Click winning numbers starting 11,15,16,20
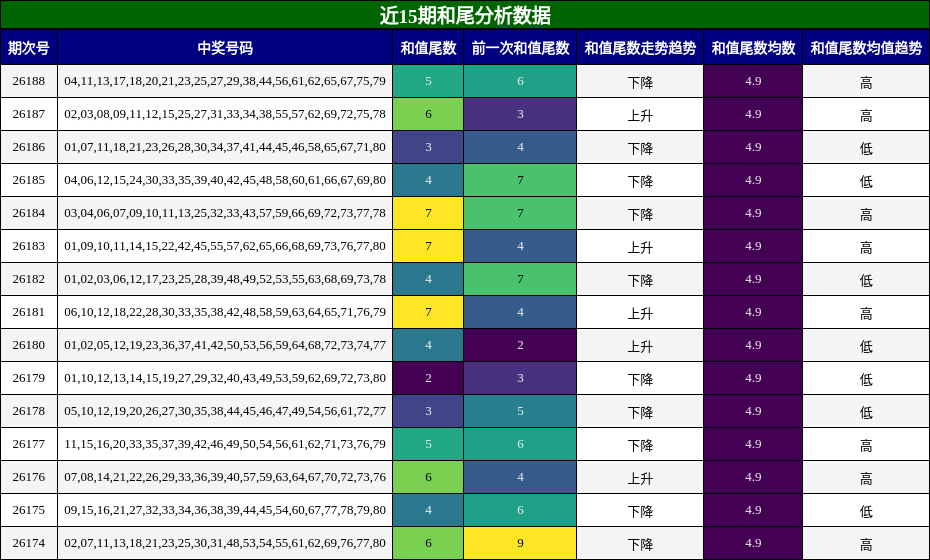The width and height of the screenshot is (930, 560). pos(225,444)
